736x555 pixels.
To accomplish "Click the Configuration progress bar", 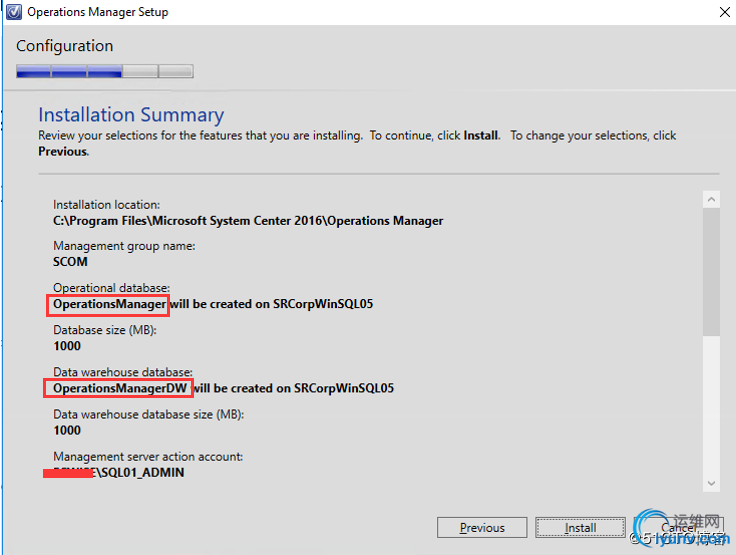I will tap(105, 71).
